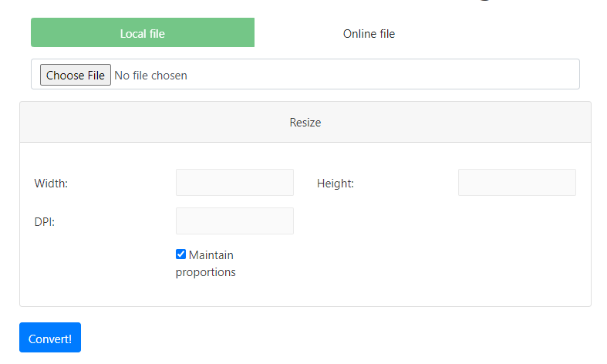The width and height of the screenshot is (607, 364).
Task: Click the Maintain proportions label text
Action: 211,255
